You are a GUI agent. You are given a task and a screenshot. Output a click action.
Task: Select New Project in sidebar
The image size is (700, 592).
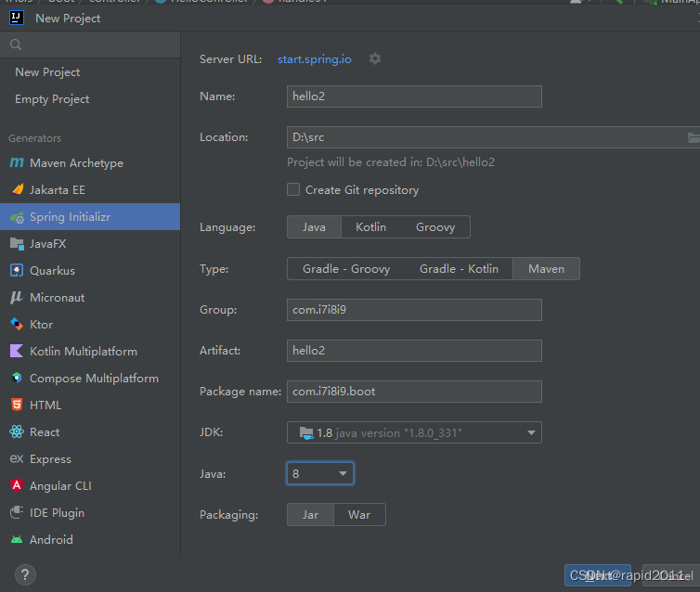(x=47, y=72)
